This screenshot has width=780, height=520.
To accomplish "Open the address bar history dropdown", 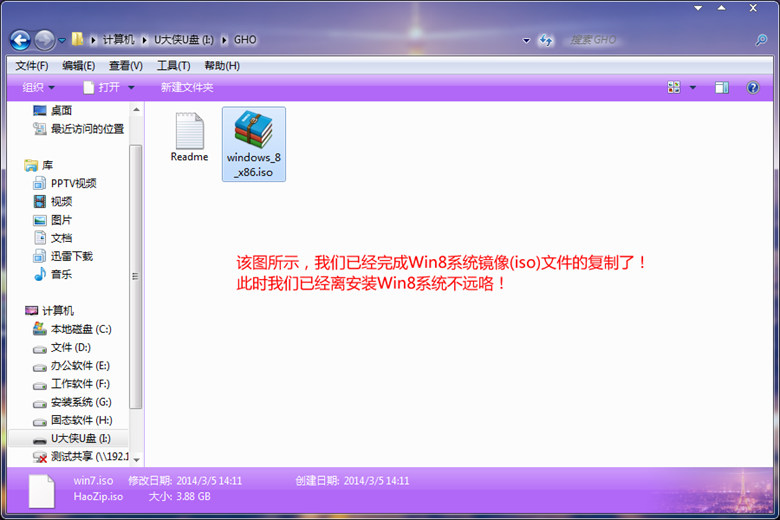I will coord(526,40).
